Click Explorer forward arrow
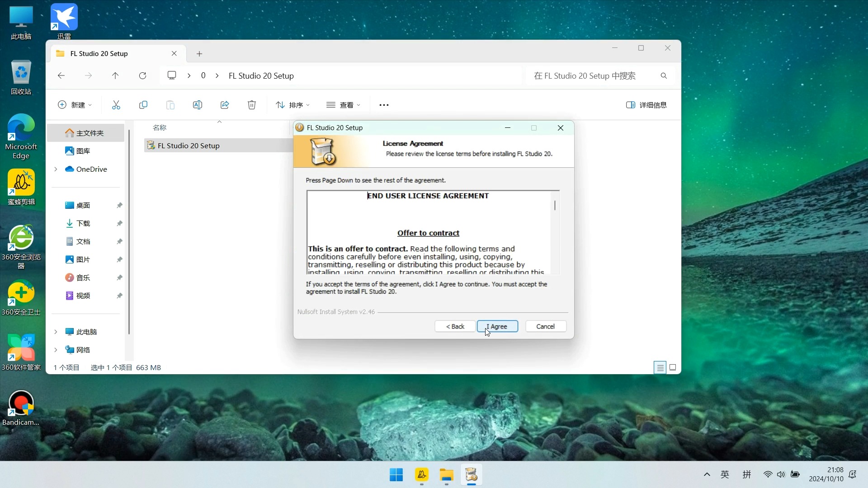Screen dimensions: 868x488 (x=88, y=75)
